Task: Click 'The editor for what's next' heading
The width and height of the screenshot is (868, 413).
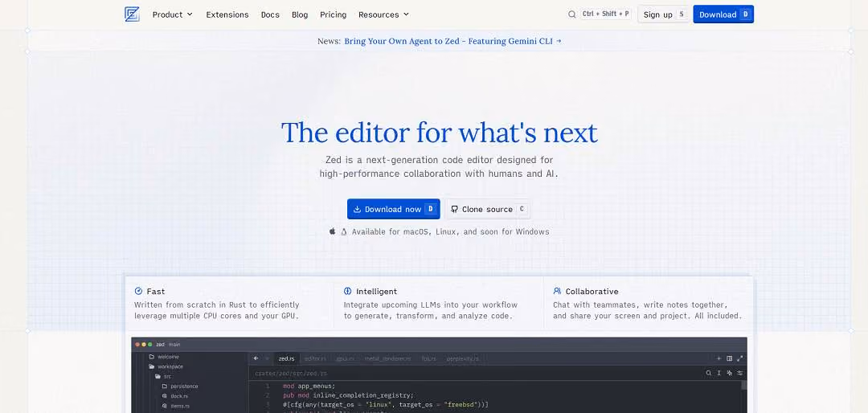Action: click(440, 133)
